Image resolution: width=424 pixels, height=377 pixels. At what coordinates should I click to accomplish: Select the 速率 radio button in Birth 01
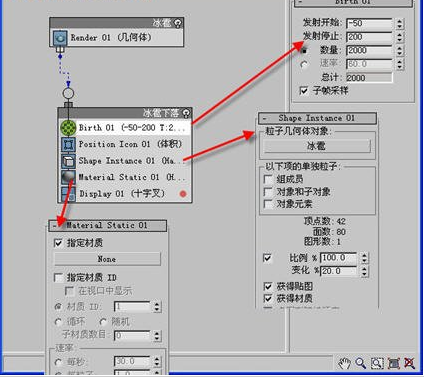click(x=304, y=64)
